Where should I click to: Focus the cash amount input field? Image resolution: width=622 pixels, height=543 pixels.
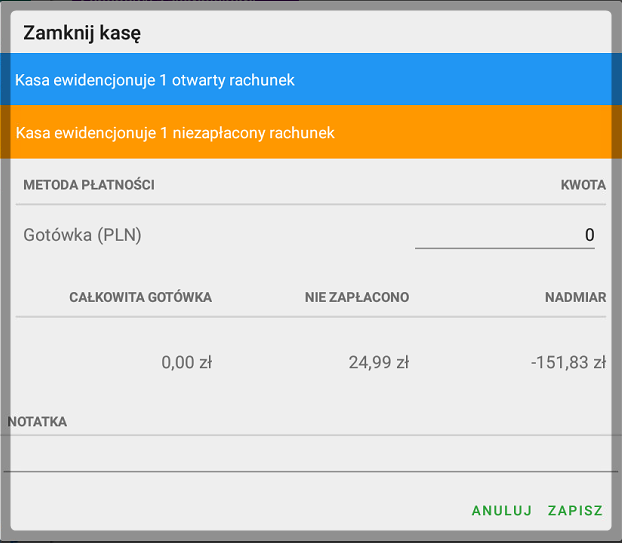[x=504, y=235]
